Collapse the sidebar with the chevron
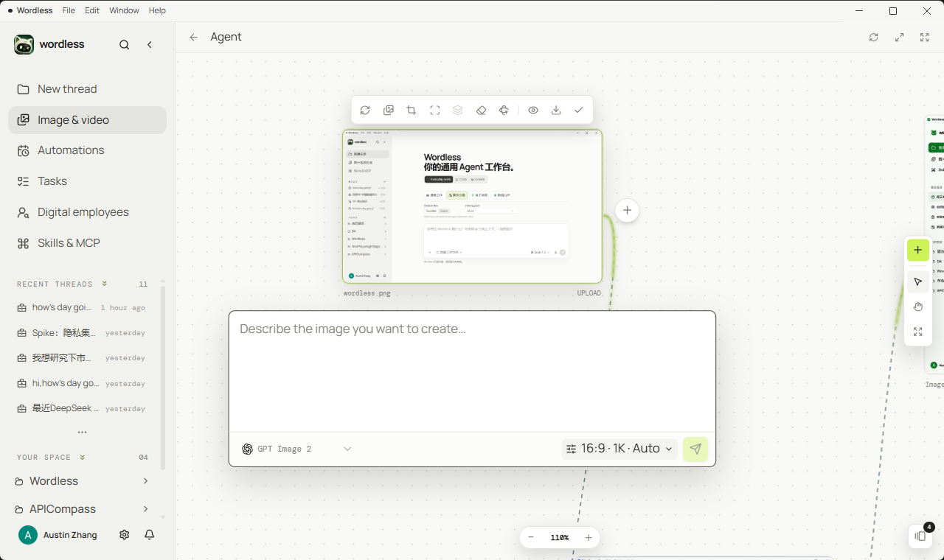Viewport: 944px width, 560px height. pos(150,45)
